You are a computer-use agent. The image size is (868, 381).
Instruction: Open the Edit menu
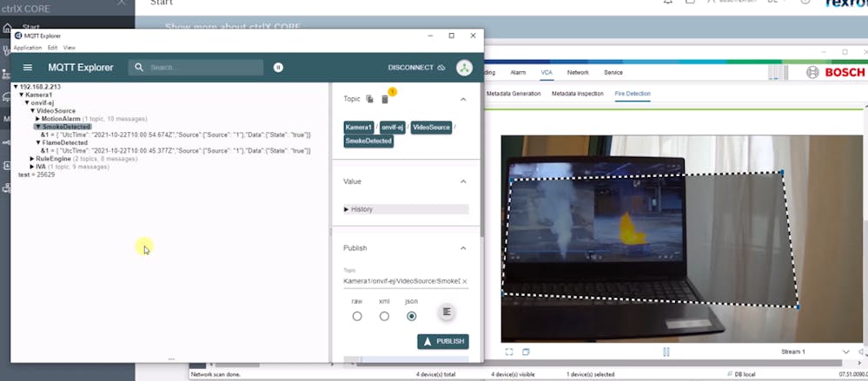pyautogui.click(x=52, y=48)
